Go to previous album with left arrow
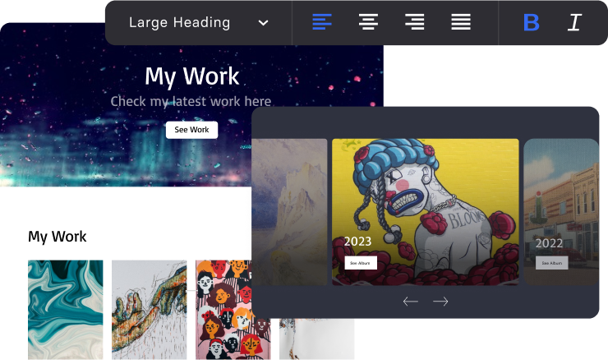 411,302
